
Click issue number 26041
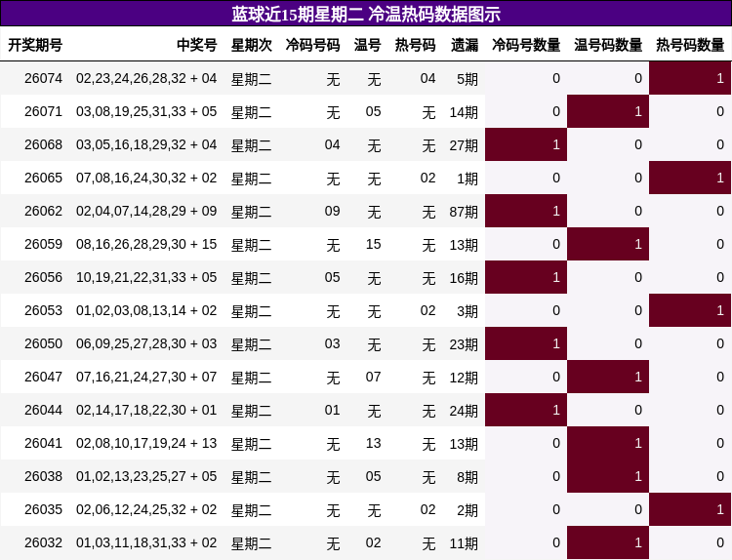43,443
